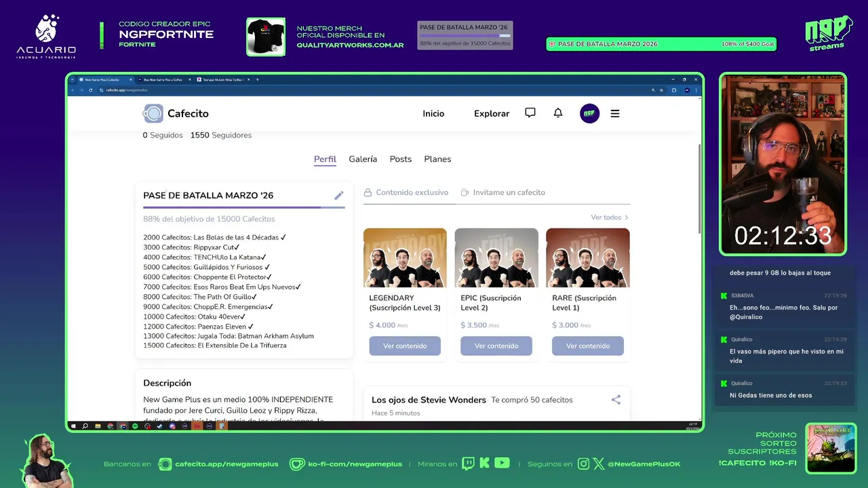The height and width of the screenshot is (488, 868).
Task: Click '13000 Cafecitos: Jugala Toda: Batman Arkham Asylum'
Action: coord(229,335)
